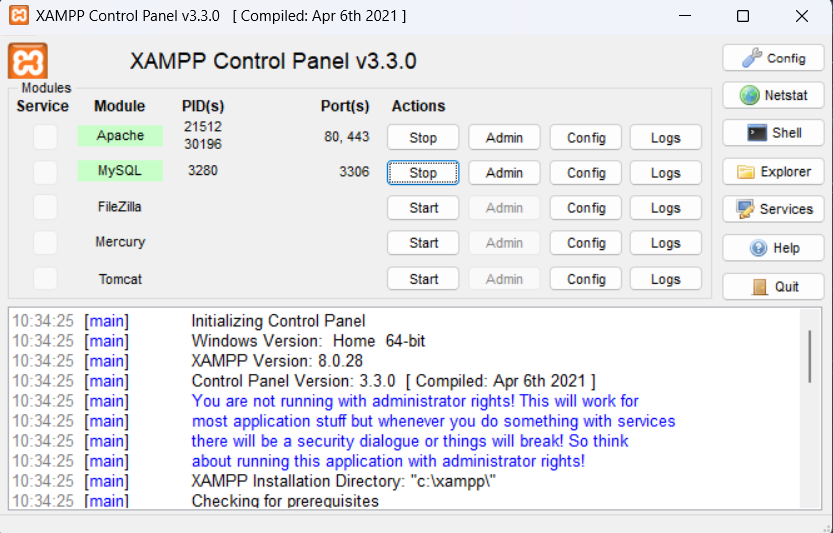Screen dimensions: 833x533
Task: Quit XAMPP with the door icon
Action: point(773,287)
